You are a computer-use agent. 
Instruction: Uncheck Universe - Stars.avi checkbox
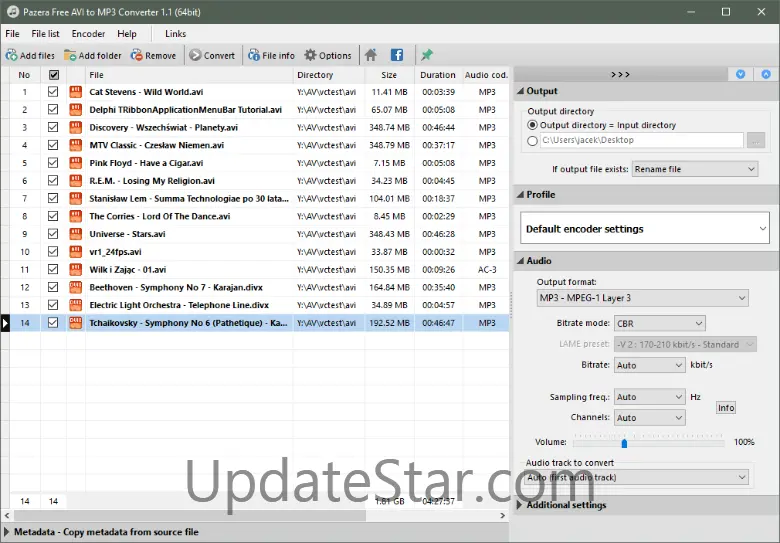53,234
